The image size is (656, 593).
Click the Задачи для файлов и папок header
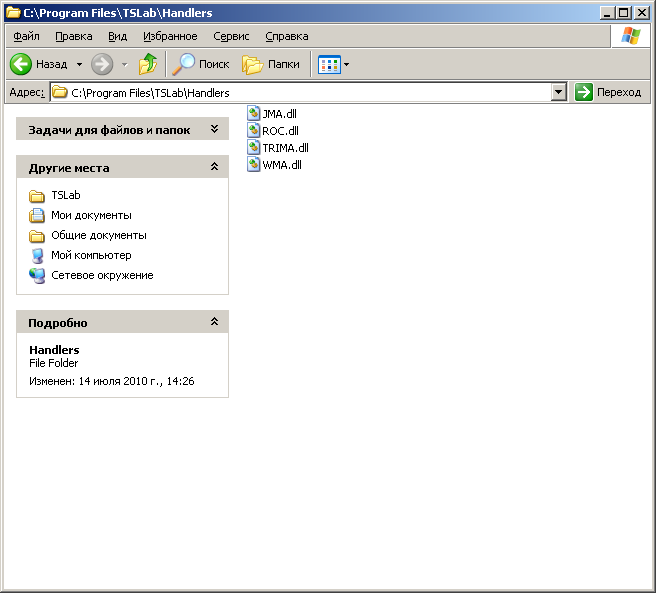click(x=109, y=130)
